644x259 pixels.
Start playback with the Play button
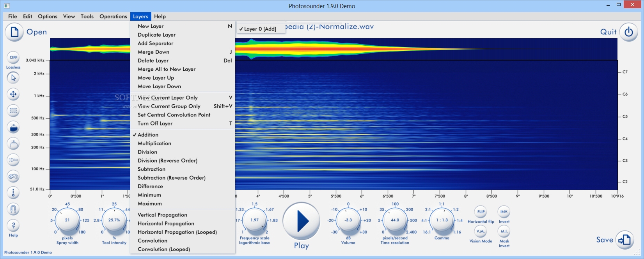[x=301, y=221]
